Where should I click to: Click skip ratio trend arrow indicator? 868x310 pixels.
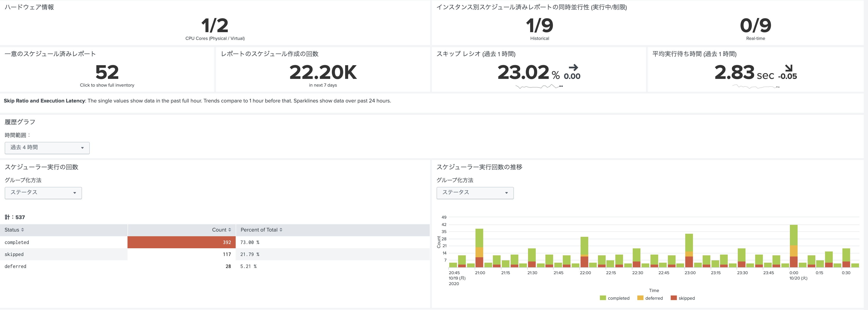coord(573,68)
